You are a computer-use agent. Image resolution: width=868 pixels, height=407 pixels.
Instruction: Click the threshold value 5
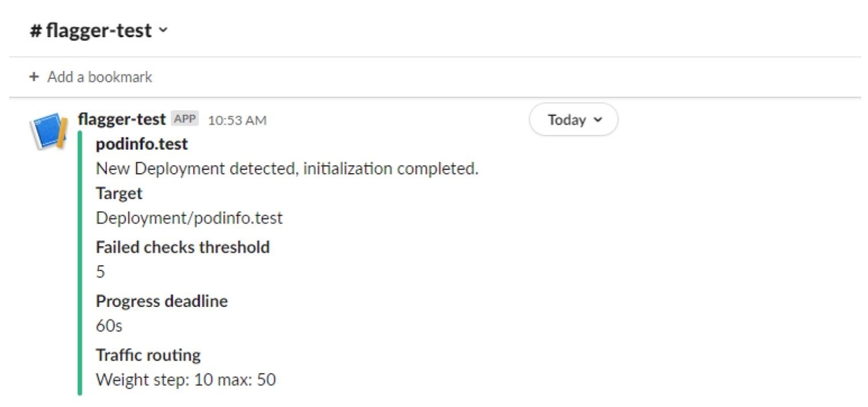click(101, 272)
